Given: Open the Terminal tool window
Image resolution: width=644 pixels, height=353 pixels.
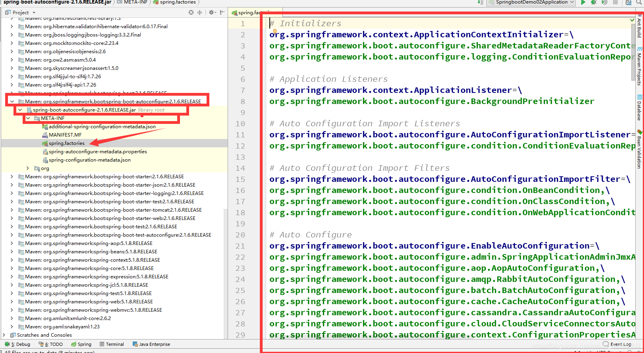Looking at the screenshot, I should (x=112, y=344).
